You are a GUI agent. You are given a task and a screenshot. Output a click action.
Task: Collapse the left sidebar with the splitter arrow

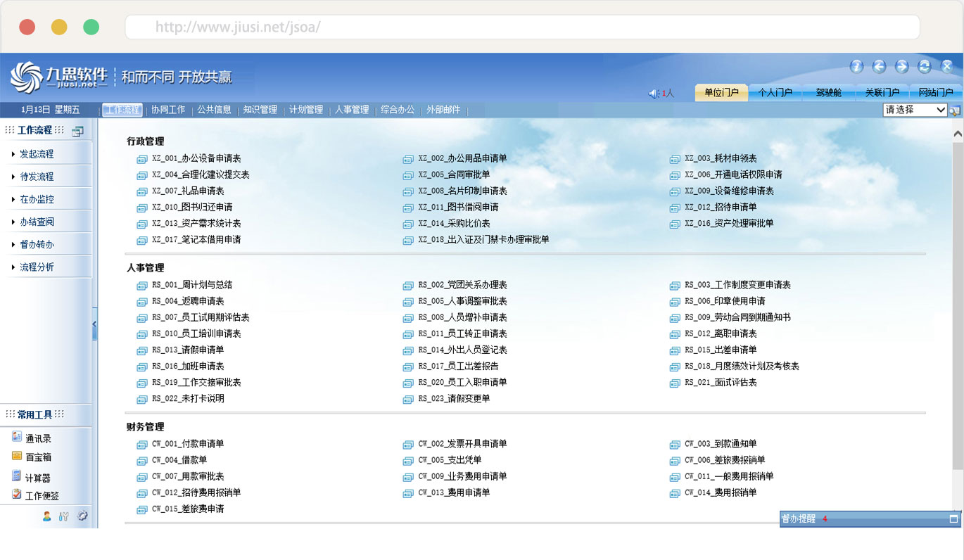pos(95,325)
